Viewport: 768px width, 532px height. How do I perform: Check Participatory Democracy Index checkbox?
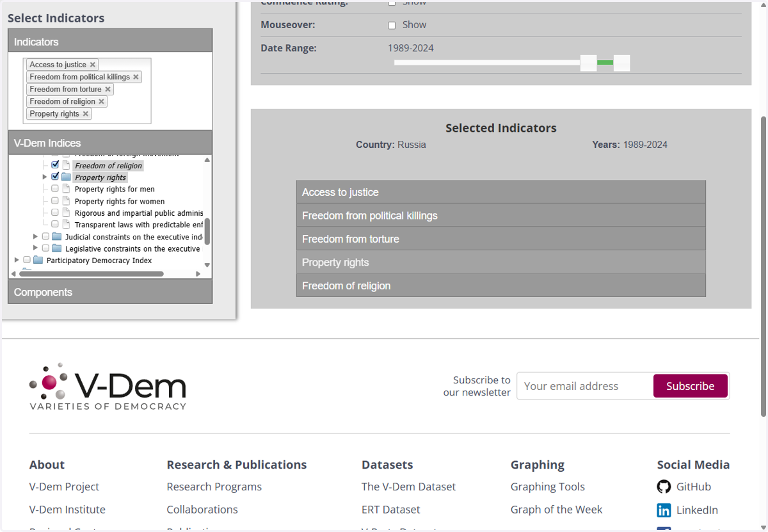coord(27,261)
